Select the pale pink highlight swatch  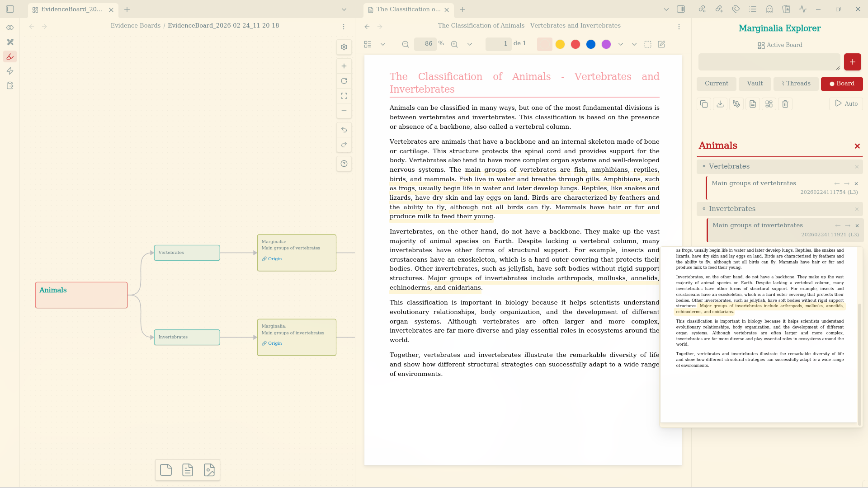click(x=545, y=44)
